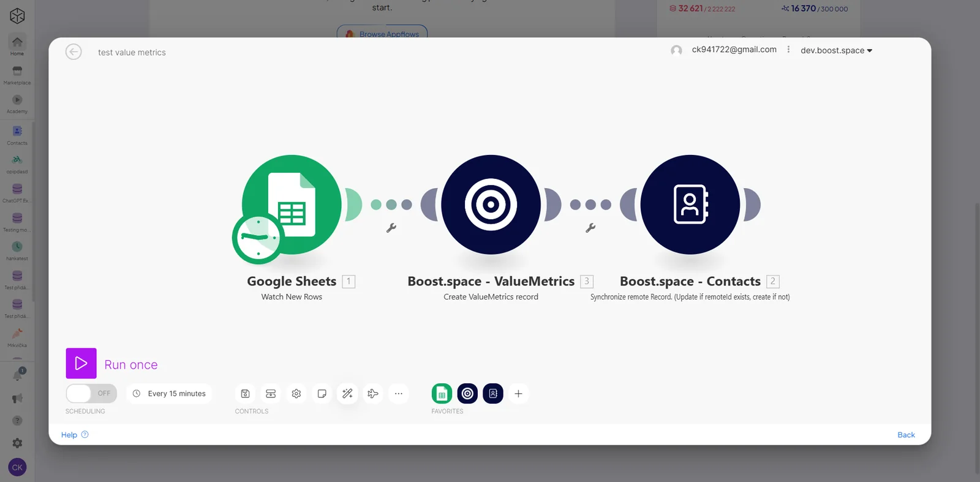Image resolution: width=980 pixels, height=482 pixels.
Task: Open scenario settings gear in Controls
Action: 296,394
